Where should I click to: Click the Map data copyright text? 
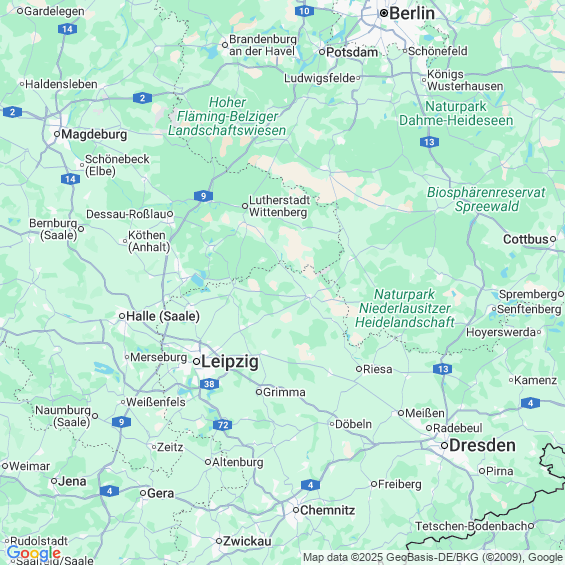coord(432,557)
